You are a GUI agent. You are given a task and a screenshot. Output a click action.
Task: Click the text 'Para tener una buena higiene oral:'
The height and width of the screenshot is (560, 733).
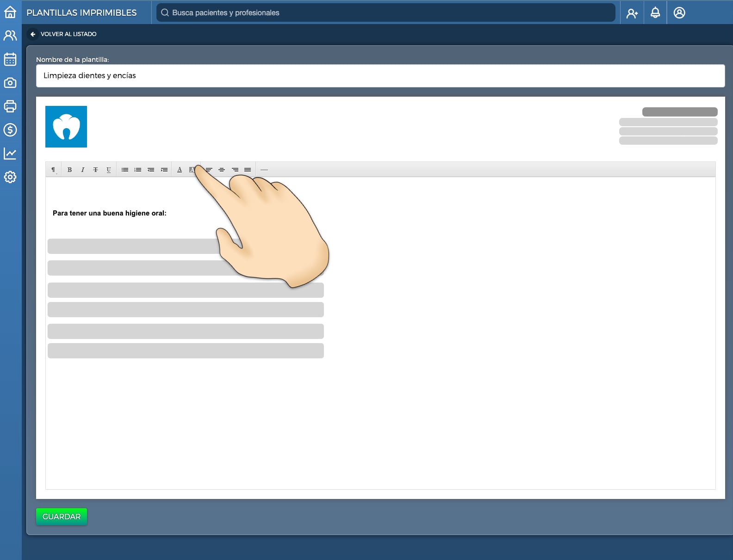110,213
